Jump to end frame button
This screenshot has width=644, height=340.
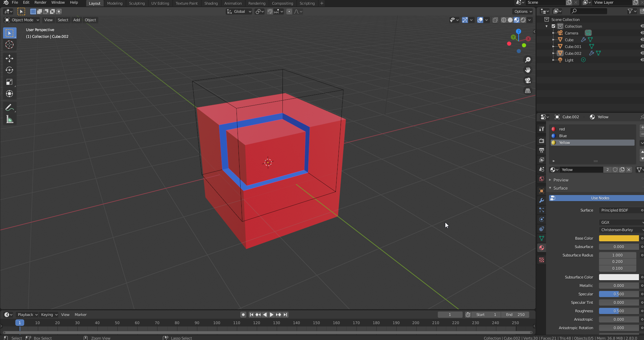pos(286,315)
